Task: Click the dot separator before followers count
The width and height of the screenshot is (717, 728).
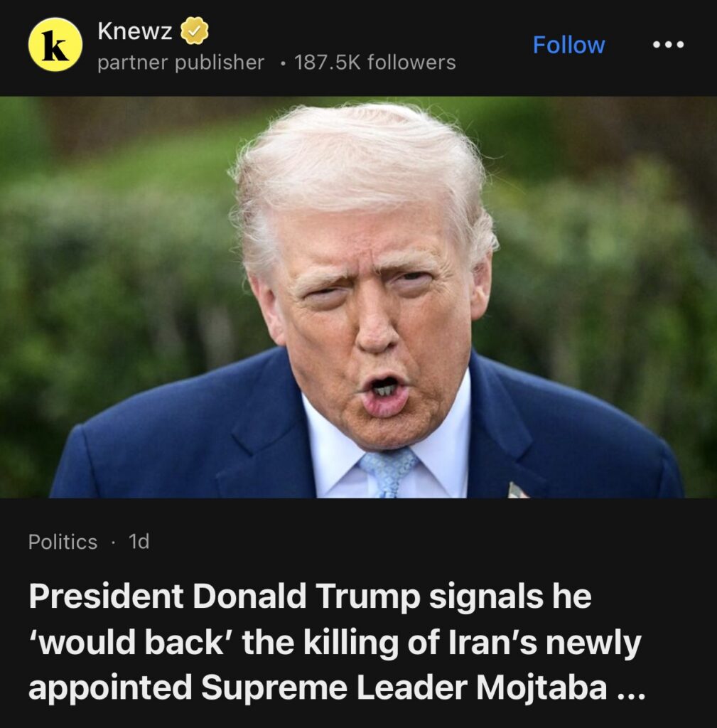Action: (x=281, y=63)
